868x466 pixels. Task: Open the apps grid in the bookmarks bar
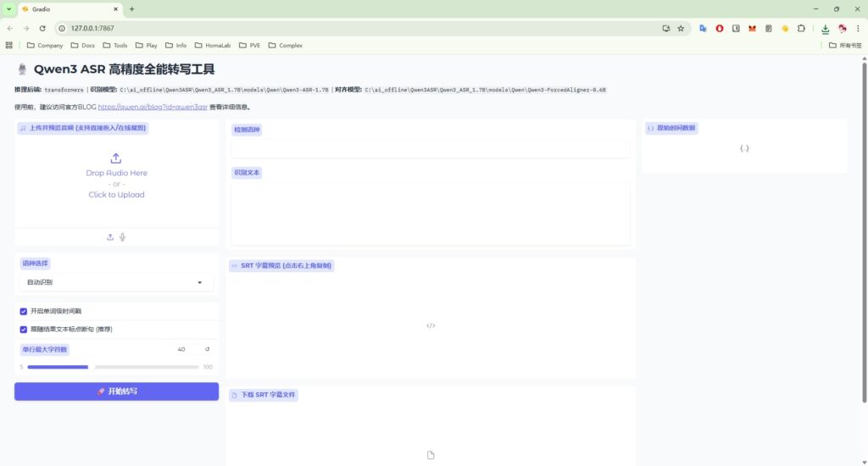click(8, 46)
